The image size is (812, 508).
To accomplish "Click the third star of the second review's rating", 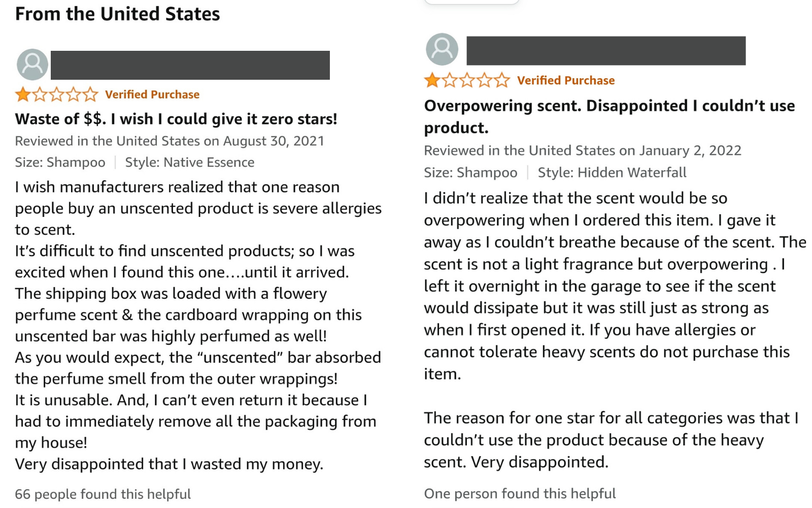I will click(x=467, y=80).
